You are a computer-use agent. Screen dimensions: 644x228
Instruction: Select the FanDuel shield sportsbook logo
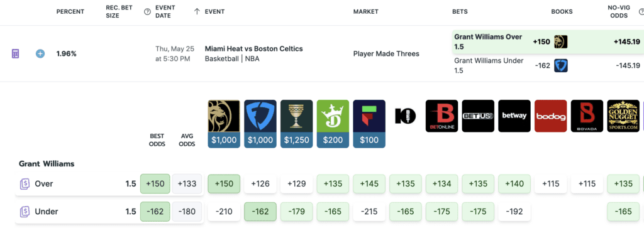point(260,116)
